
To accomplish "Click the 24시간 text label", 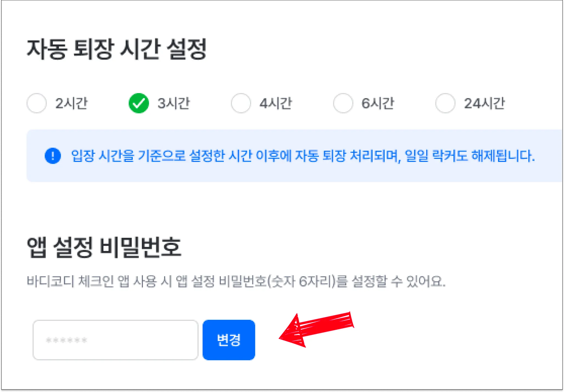I will pos(485,104).
